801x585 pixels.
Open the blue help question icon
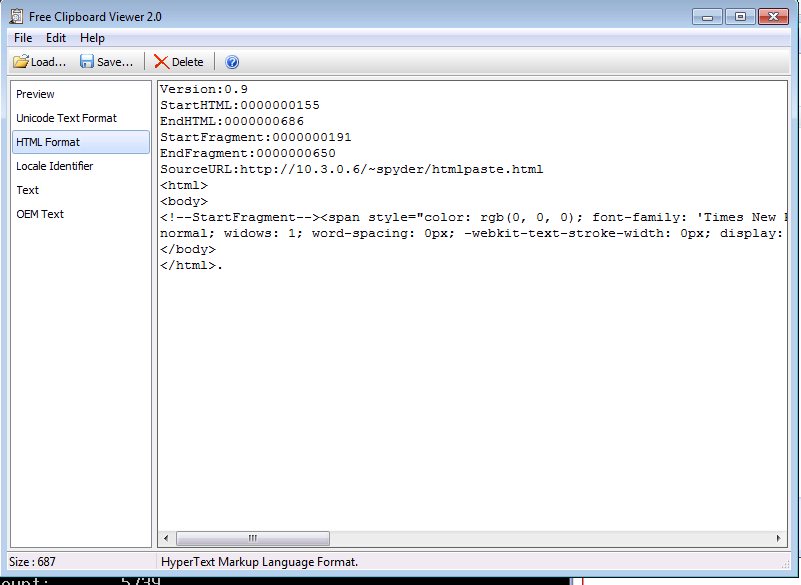pos(232,62)
